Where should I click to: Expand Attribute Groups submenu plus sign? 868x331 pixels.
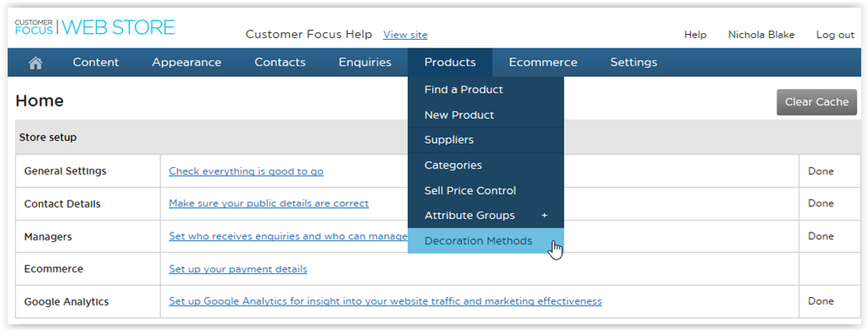tap(544, 215)
